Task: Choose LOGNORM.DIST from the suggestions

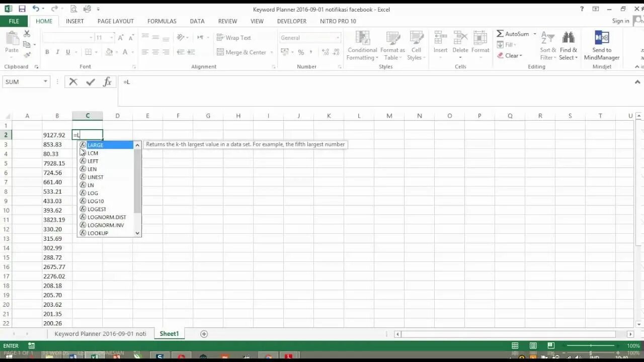Action: 106,217
